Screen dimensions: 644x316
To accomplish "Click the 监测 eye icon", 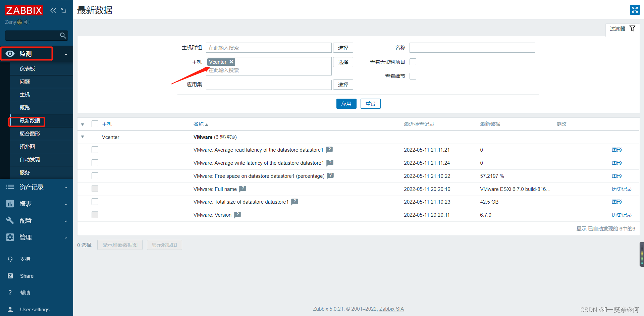I will [x=10, y=54].
